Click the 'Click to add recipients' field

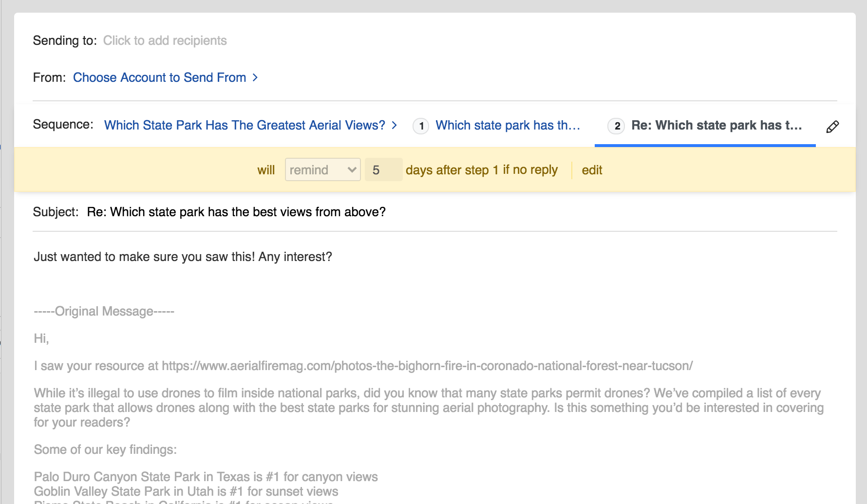click(165, 40)
